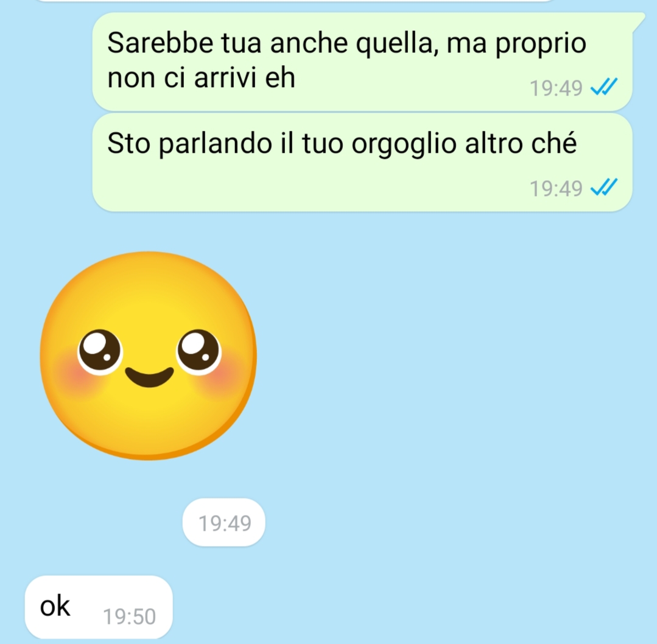657x644 pixels.
Task: Tap the text 'non ci arrivi eh'
Action: pyautogui.click(x=201, y=78)
